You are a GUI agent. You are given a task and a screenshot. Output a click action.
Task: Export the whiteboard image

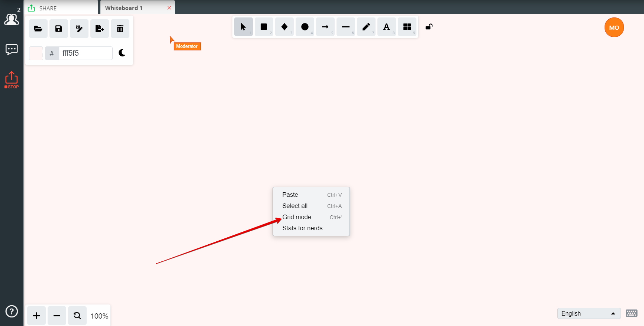click(100, 29)
